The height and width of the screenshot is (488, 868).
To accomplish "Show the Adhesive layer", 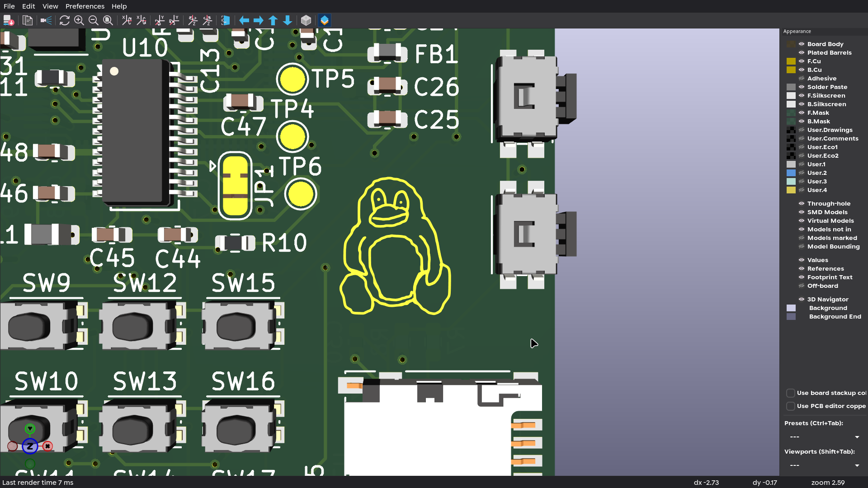I will pos(802,78).
